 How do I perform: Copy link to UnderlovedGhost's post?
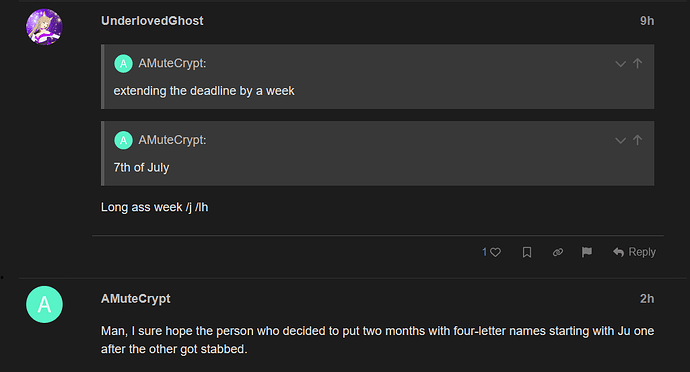[558, 252]
